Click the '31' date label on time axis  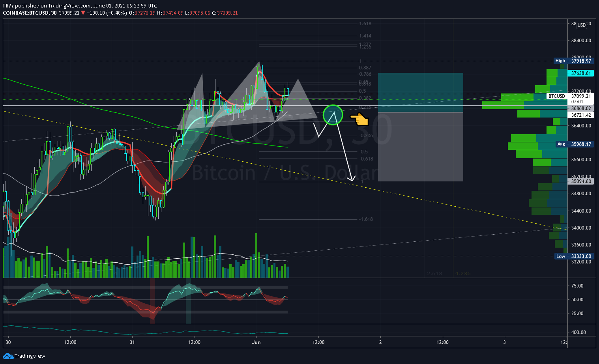tap(132, 342)
